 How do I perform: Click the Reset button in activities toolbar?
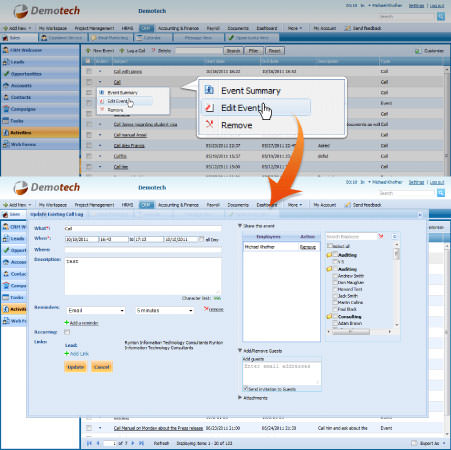point(275,51)
